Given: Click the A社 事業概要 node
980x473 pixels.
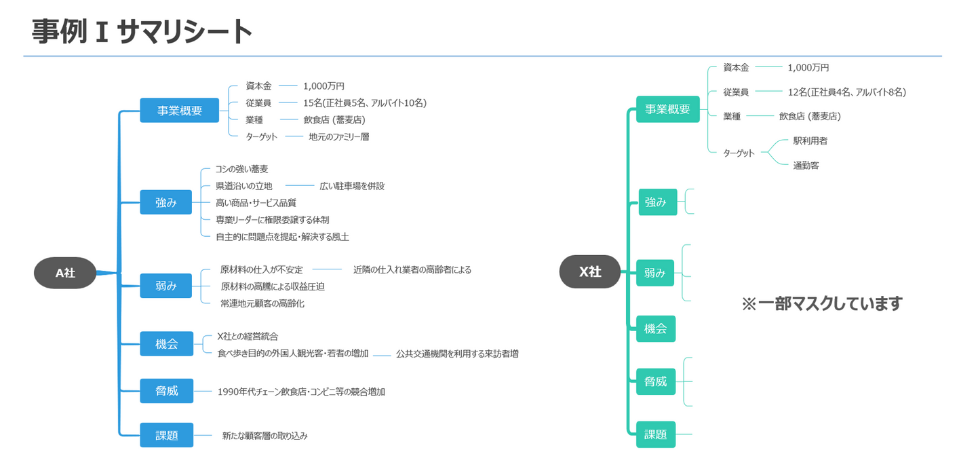Looking at the screenshot, I should pos(179,110).
